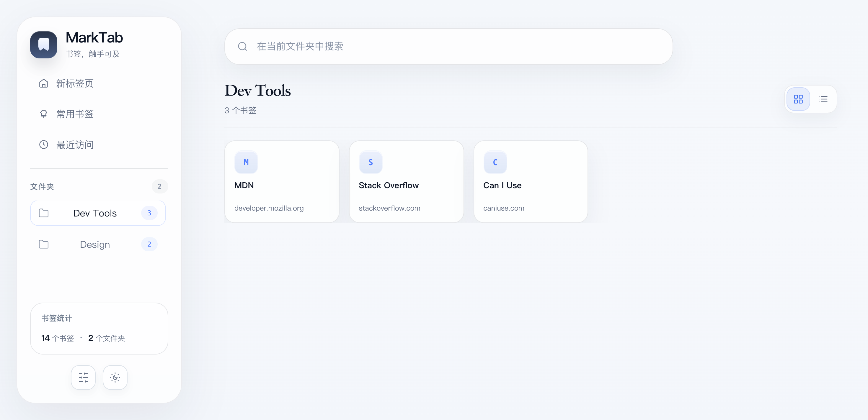Screen dimensions: 868x420
Task: Open the MDN bookmark card
Action: pyautogui.click(x=282, y=181)
